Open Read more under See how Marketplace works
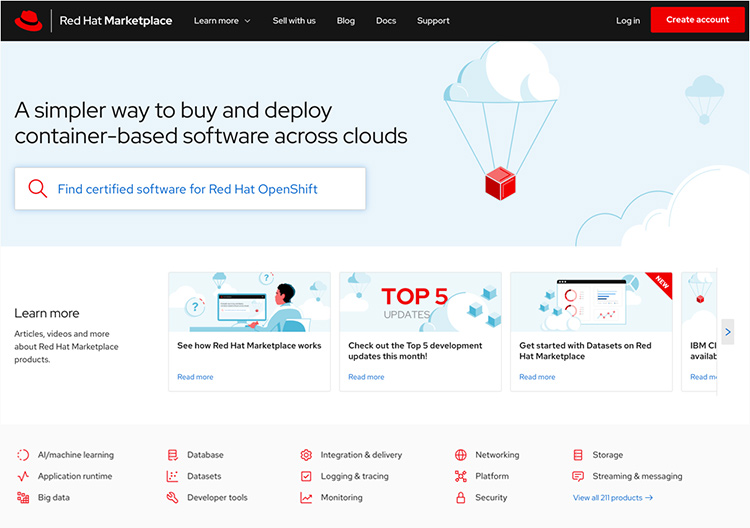 [195, 377]
